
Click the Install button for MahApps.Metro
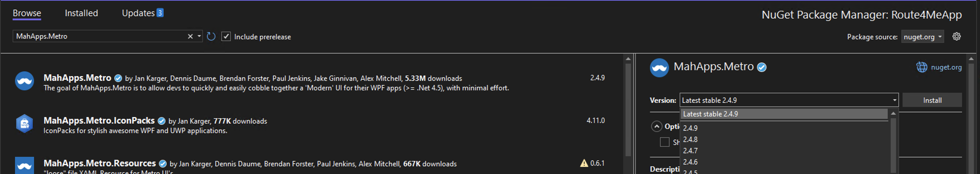(932, 100)
